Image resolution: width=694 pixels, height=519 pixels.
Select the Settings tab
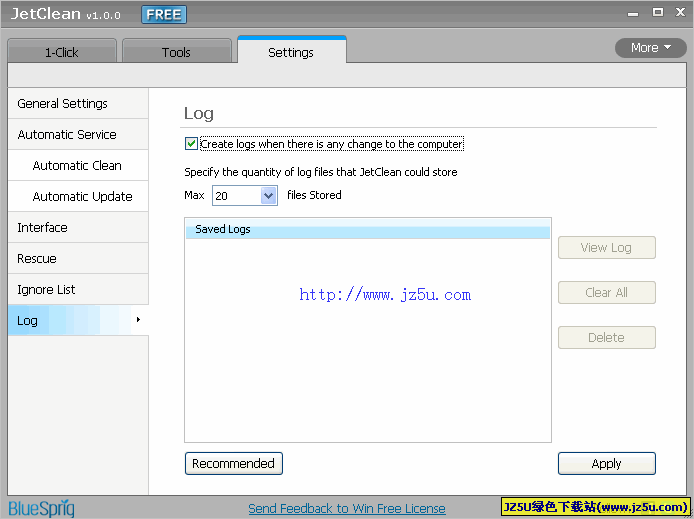[291, 50]
